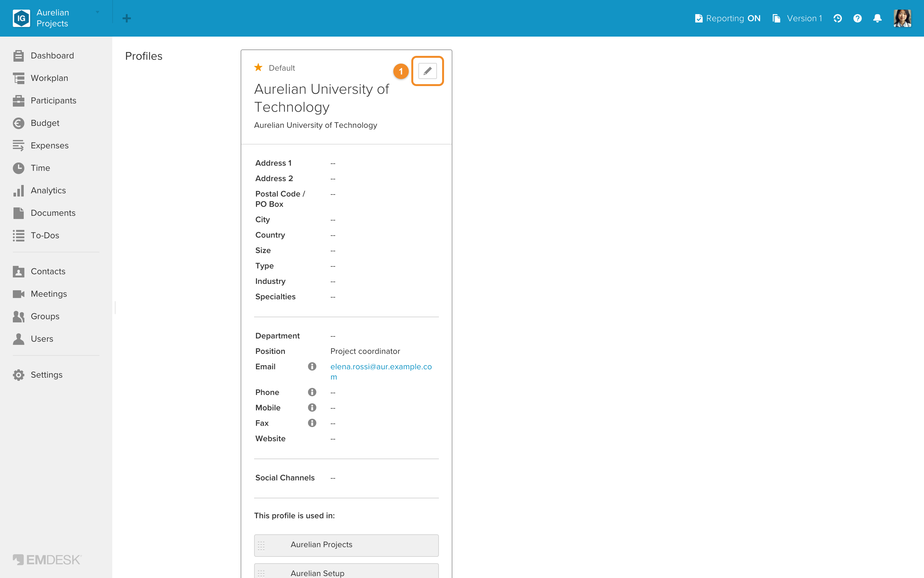This screenshot has height=578, width=924.
Task: Expand the Aurelian Projects dropdown arrow
Action: [x=97, y=13]
